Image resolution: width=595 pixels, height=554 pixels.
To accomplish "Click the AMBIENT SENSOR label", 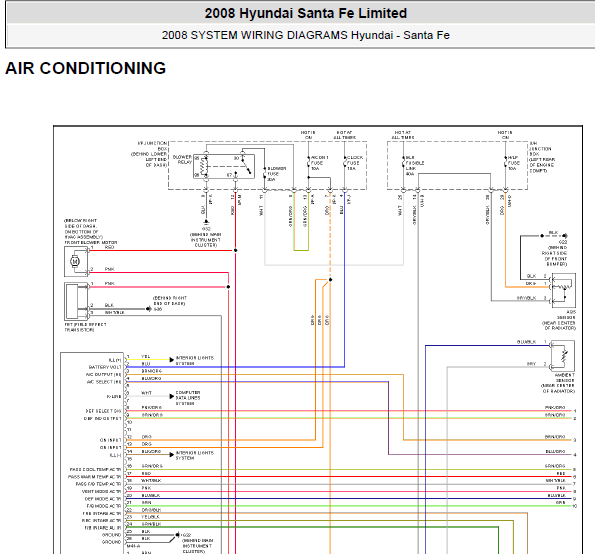I will coord(565,378).
